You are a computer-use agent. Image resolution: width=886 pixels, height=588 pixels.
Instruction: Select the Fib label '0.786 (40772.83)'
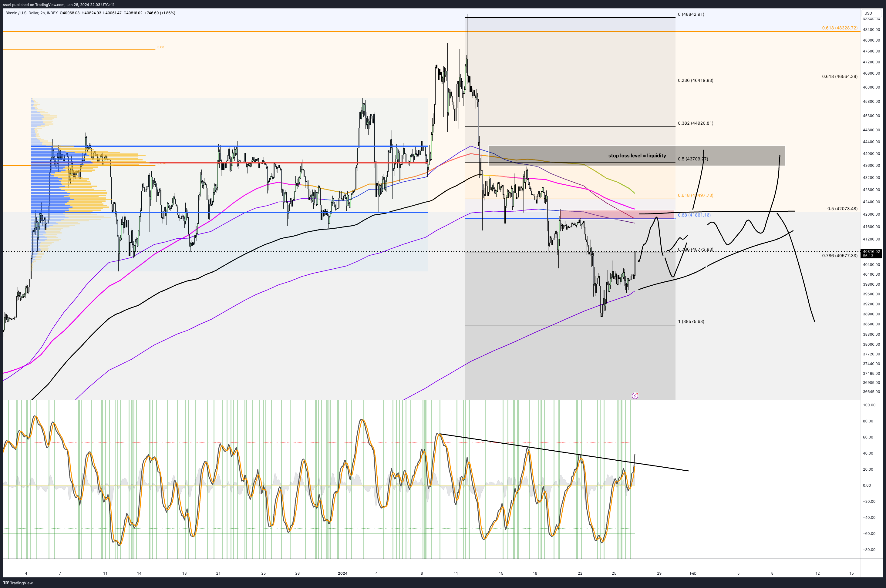696,249
